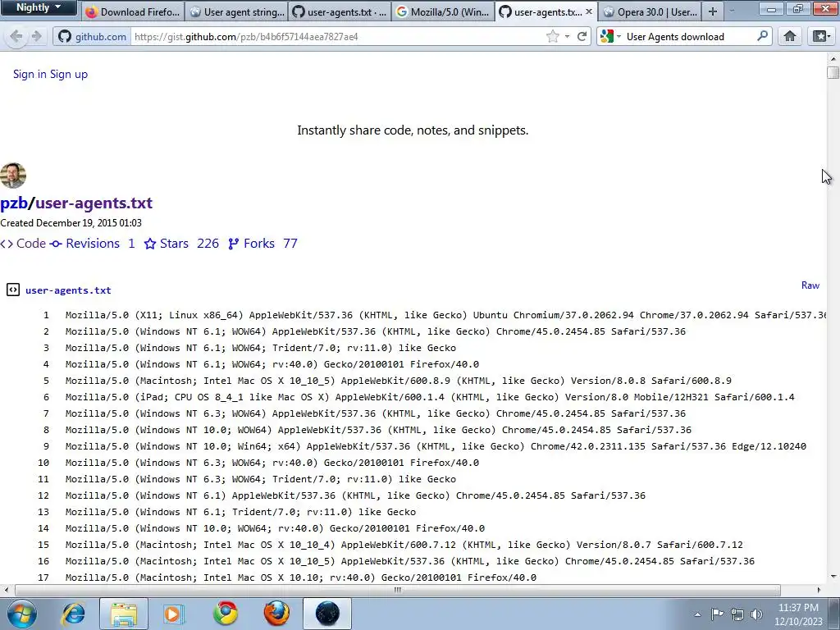
Task: Open the Raw file view
Action: tap(810, 285)
